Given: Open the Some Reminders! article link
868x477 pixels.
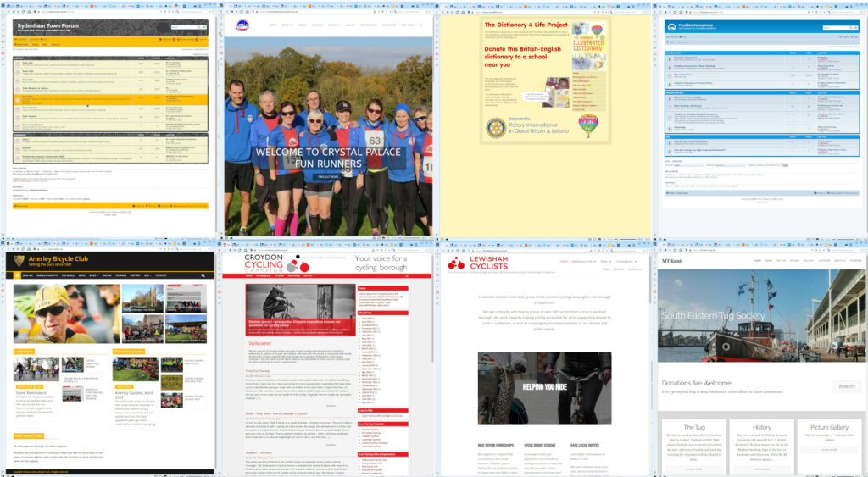Looking at the screenshot, I should (x=31, y=392).
